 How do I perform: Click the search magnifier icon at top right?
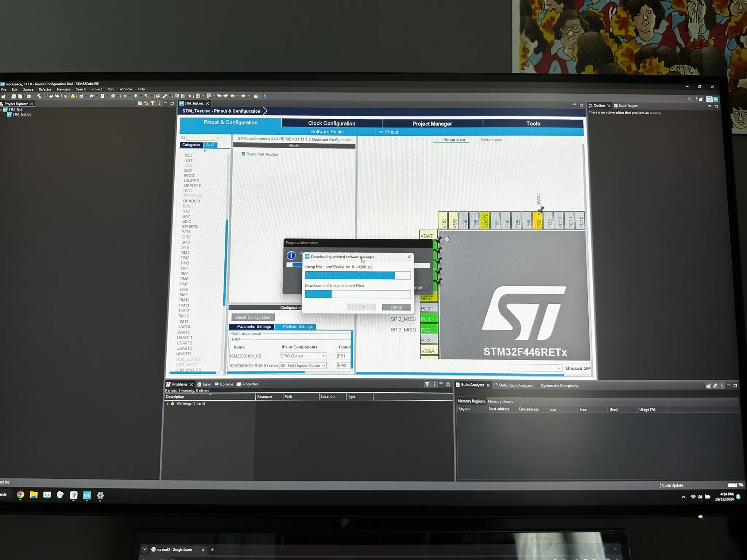pos(690,99)
